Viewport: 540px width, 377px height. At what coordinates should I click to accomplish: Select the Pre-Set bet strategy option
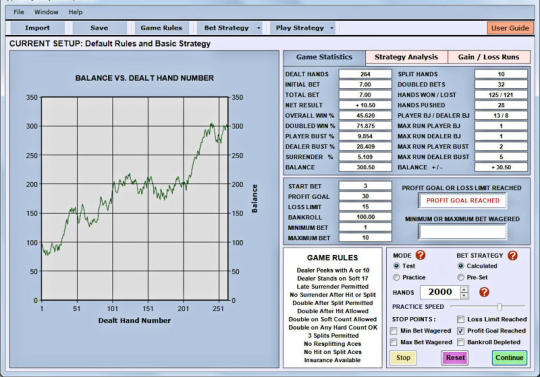tap(460, 277)
